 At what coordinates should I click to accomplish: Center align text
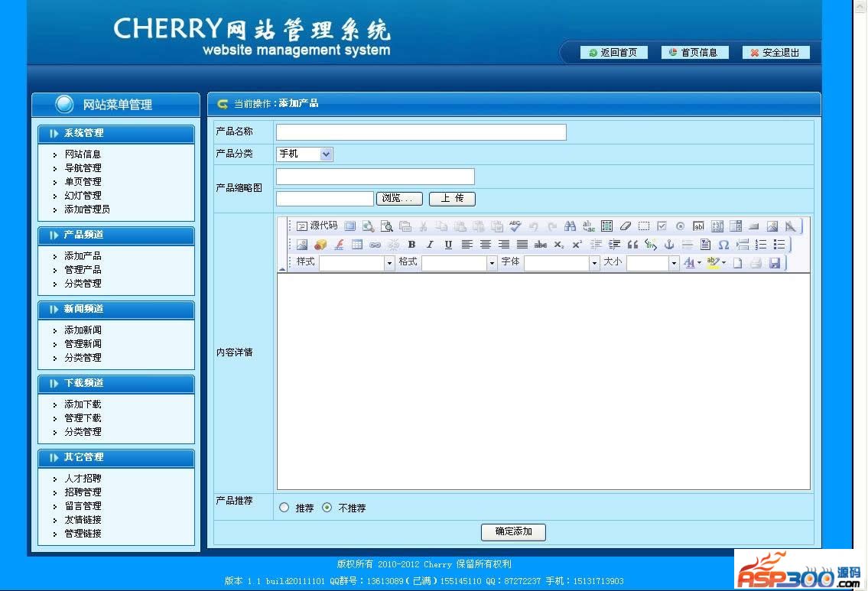[x=486, y=244]
